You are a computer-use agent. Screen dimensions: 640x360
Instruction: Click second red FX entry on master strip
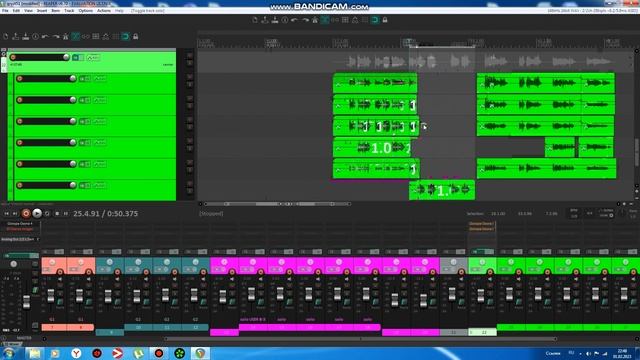pyautogui.click(x=20, y=229)
